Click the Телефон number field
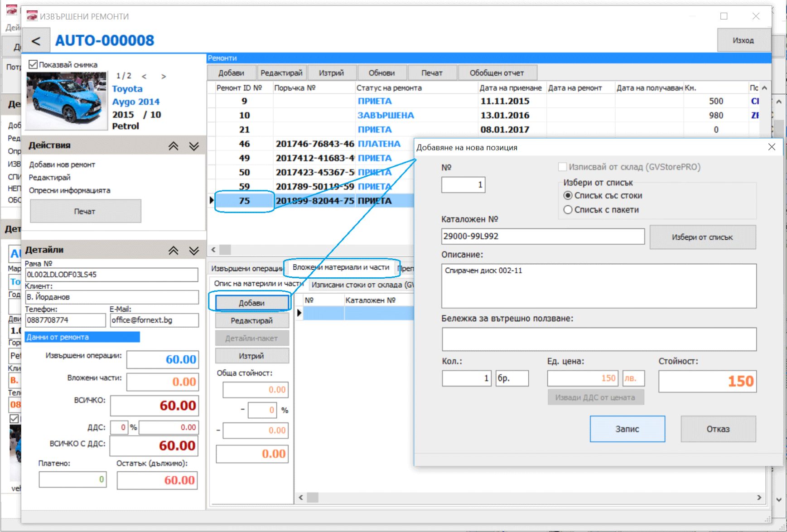The image size is (787, 532). tap(65, 320)
